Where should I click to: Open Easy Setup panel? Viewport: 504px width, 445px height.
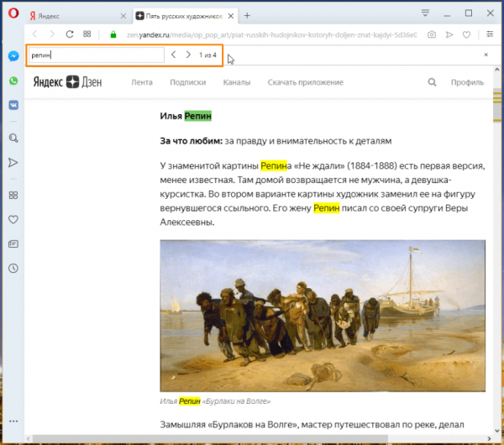click(x=490, y=34)
